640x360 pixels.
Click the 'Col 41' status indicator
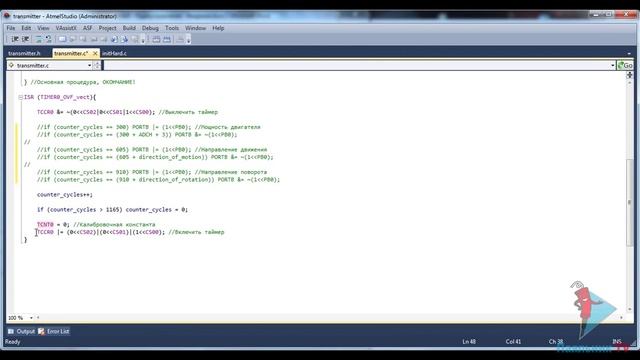(x=513, y=342)
